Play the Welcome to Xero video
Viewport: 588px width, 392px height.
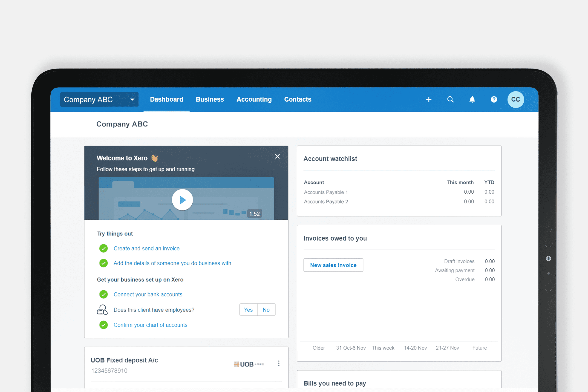click(x=183, y=200)
